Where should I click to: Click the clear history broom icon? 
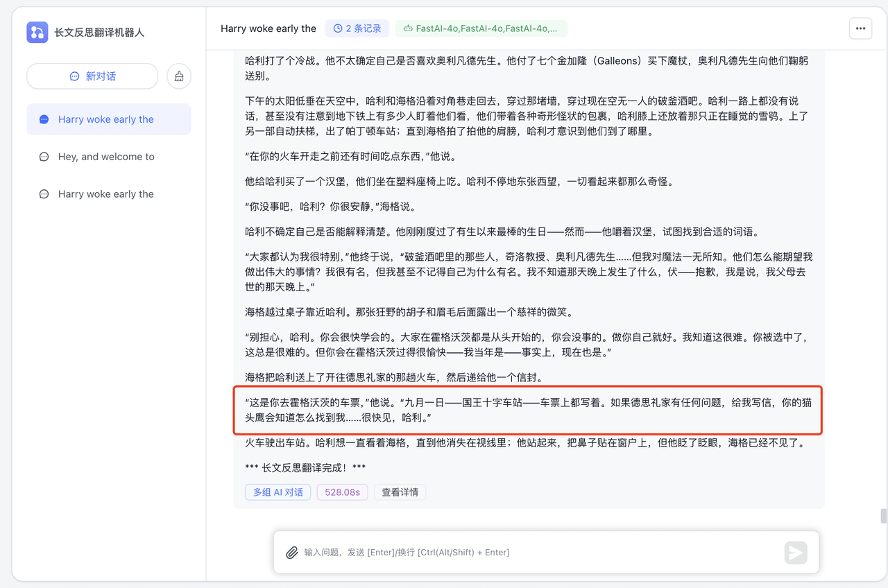[x=179, y=76]
